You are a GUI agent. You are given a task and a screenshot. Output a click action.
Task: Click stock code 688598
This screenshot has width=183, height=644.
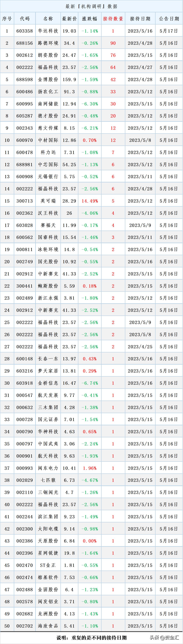point(25,79)
